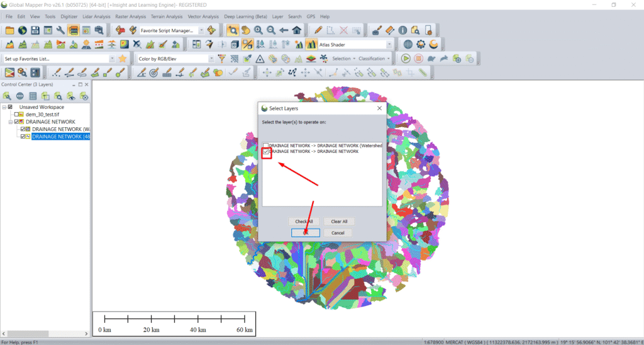This screenshot has width=644, height=345.
Task: Select the Measure ruler tool
Action: 390,30
